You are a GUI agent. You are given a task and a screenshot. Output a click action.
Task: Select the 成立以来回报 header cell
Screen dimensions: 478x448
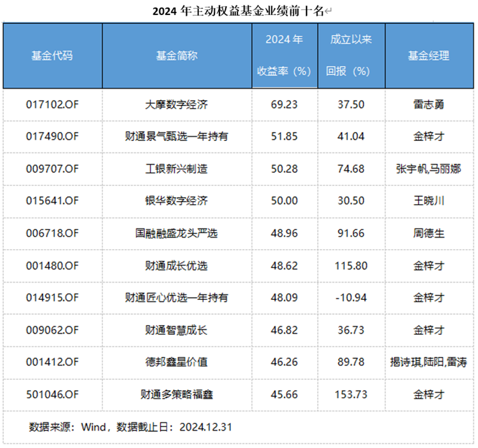click(x=350, y=55)
